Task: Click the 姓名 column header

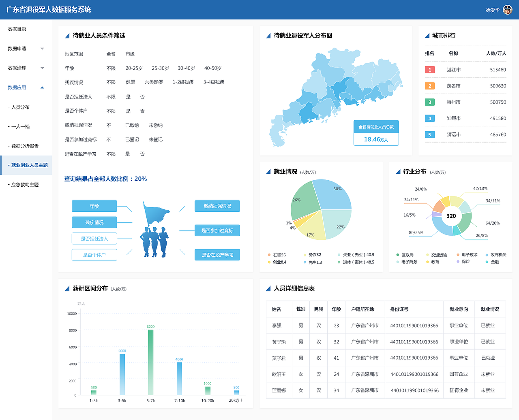Action: (x=277, y=309)
